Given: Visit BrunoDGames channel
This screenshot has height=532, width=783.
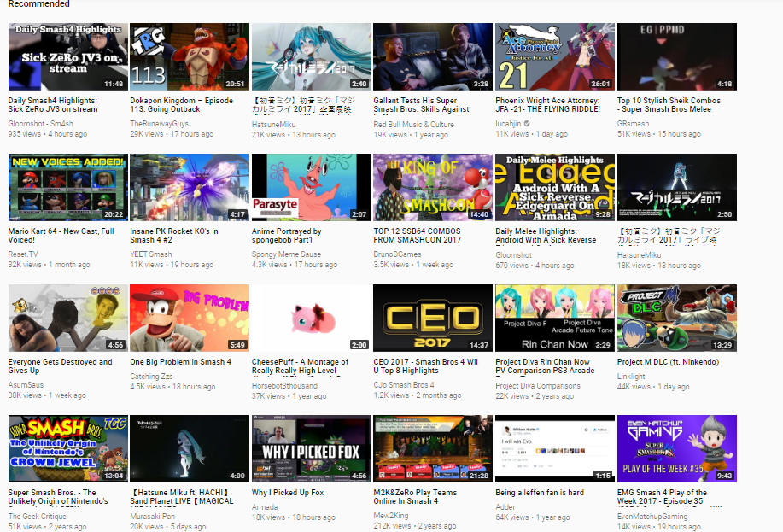Looking at the screenshot, I should point(398,254).
